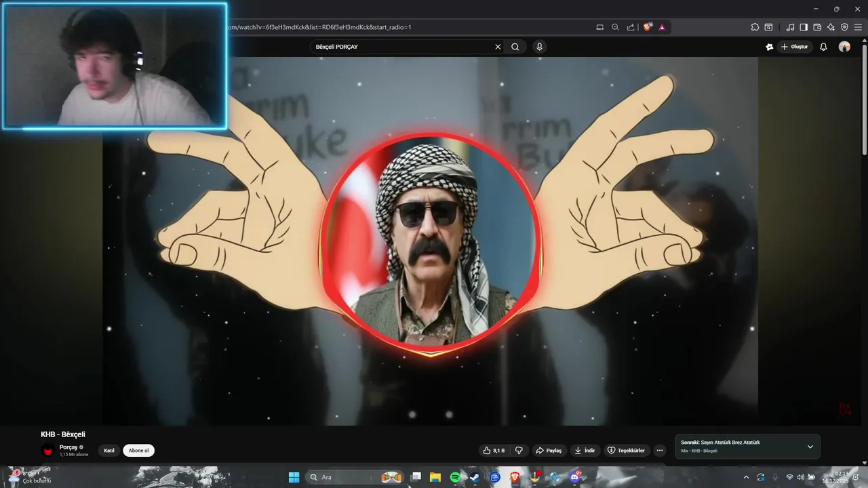Viewport: 868px width, 488px height.
Task: Open Spotify from taskbar
Action: tap(455, 477)
